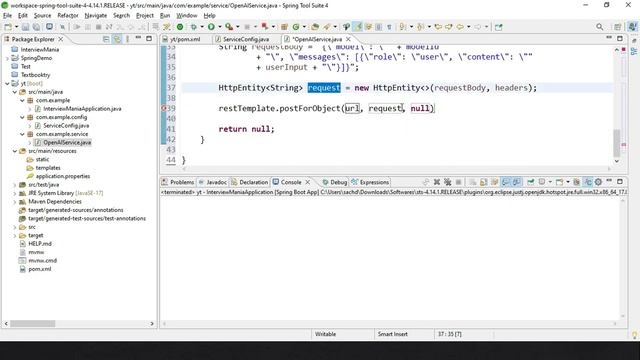Click the editor vertical scrollbar thumb
Viewport: 640px width, 360px height.
tap(617, 143)
